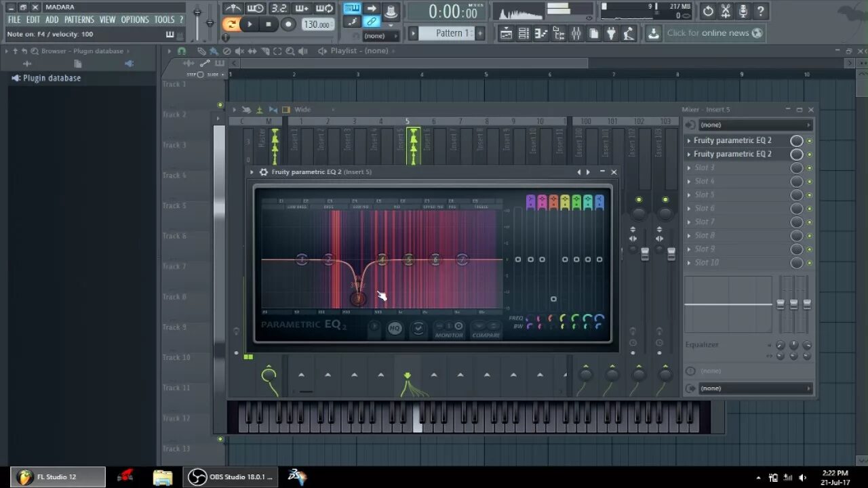
Task: Open the TOOLS menu
Action: tap(164, 20)
